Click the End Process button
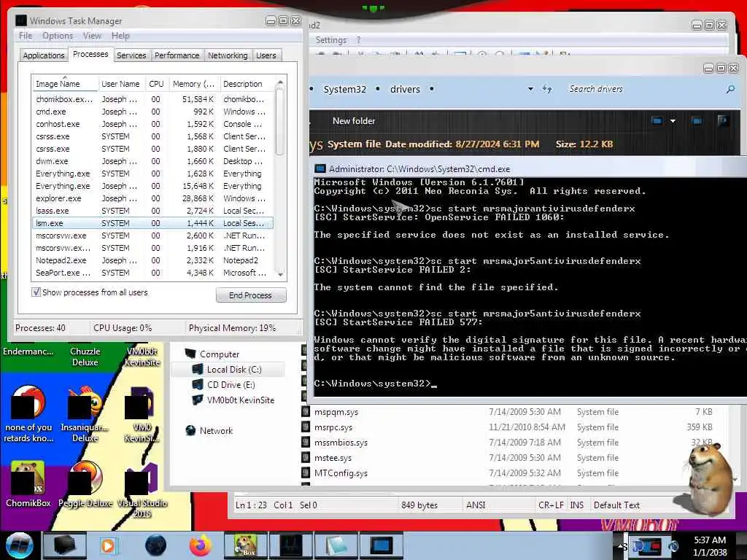This screenshot has width=747, height=560. tap(251, 295)
